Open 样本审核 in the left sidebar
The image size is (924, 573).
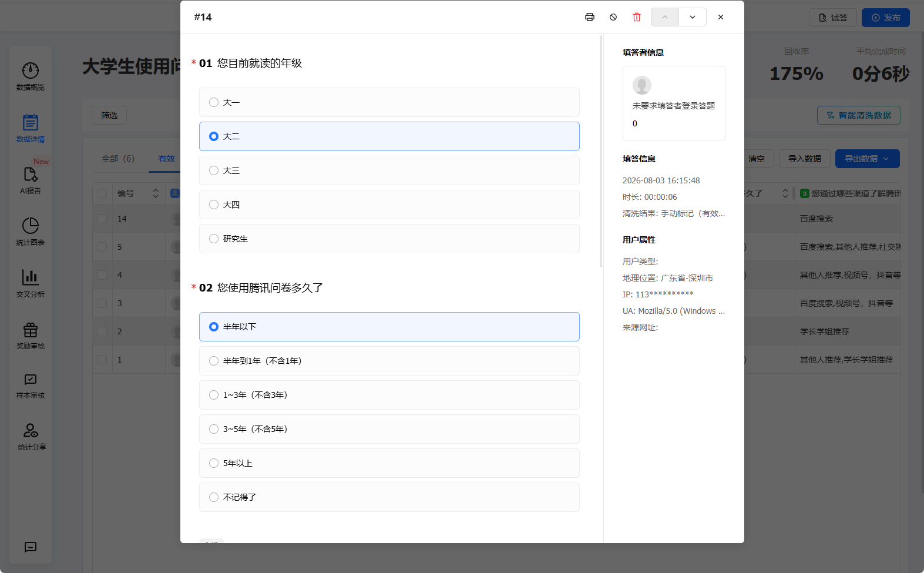[31, 386]
